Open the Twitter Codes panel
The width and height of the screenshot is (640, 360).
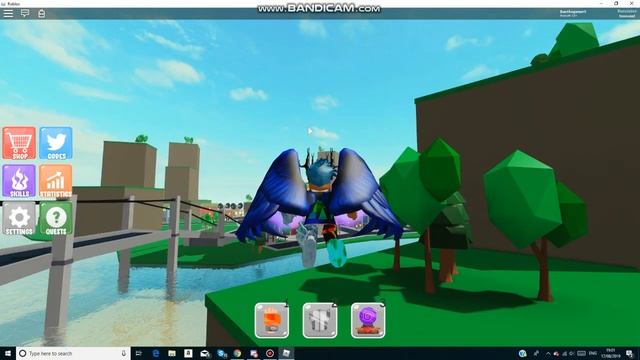coord(56,143)
